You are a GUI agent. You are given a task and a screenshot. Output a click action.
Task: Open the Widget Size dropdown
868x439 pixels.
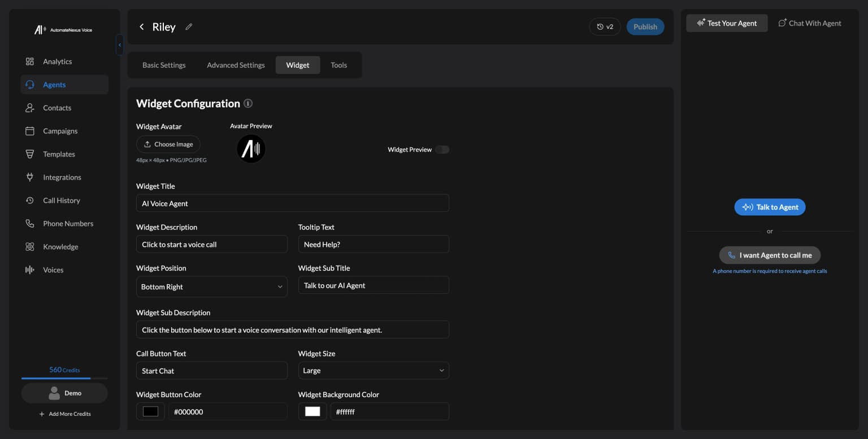click(x=374, y=371)
